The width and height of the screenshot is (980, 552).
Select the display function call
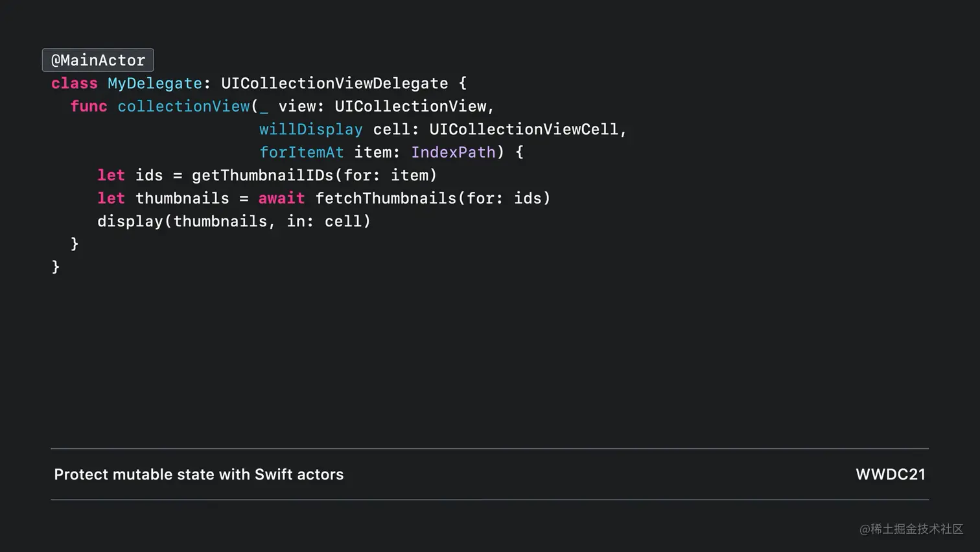[x=130, y=221]
